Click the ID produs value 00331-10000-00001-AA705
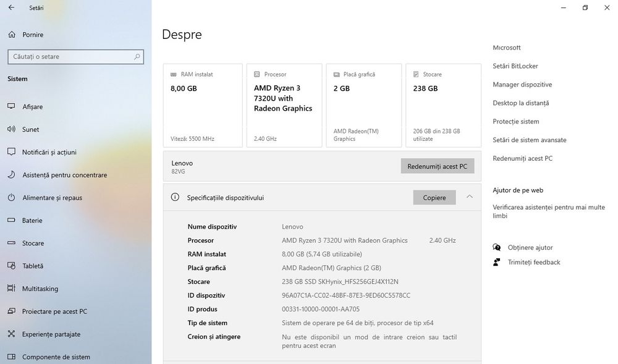The height and width of the screenshot is (364, 618). click(x=320, y=309)
